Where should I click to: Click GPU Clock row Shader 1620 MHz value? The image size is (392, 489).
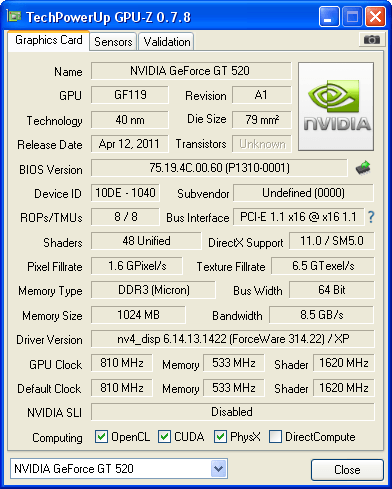344,363
